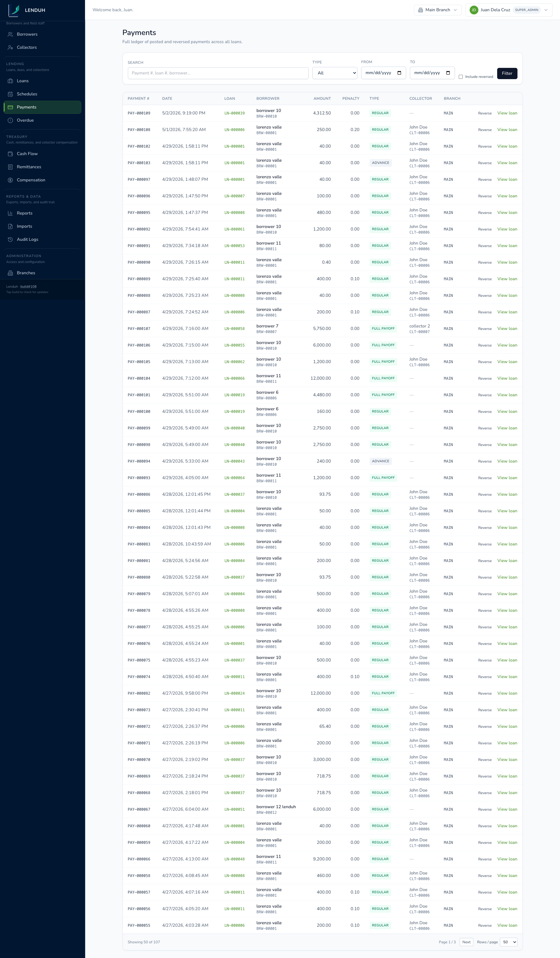Go to Loans in the sidebar
The width and height of the screenshot is (560, 958).
point(42,81)
